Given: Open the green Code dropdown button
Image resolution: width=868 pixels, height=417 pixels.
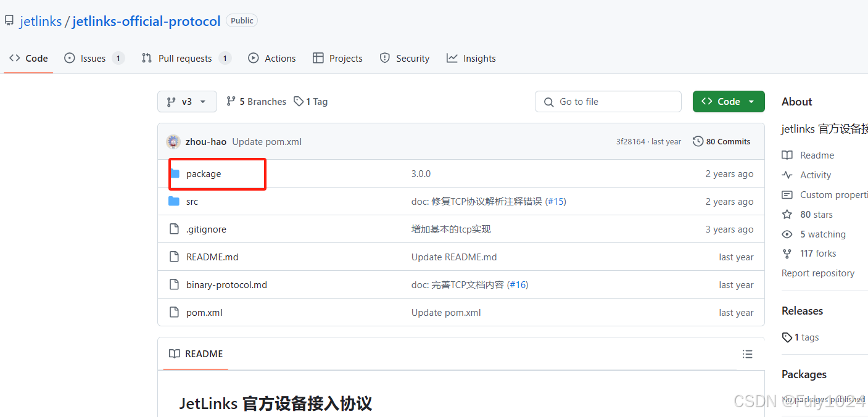Looking at the screenshot, I should [x=729, y=102].
